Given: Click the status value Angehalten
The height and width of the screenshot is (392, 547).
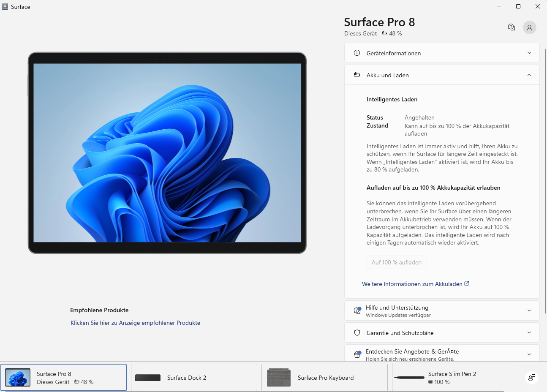Looking at the screenshot, I should [419, 118].
